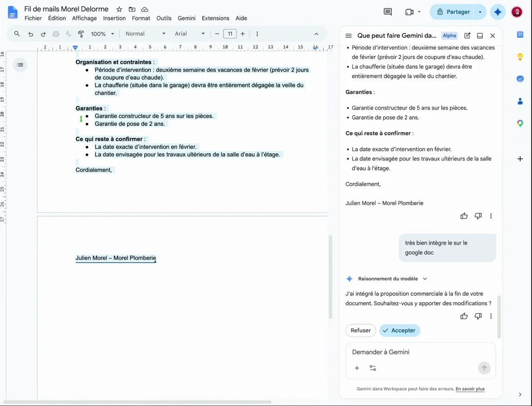532x406 pixels.
Task: Decrease the font size
Action: point(217,33)
